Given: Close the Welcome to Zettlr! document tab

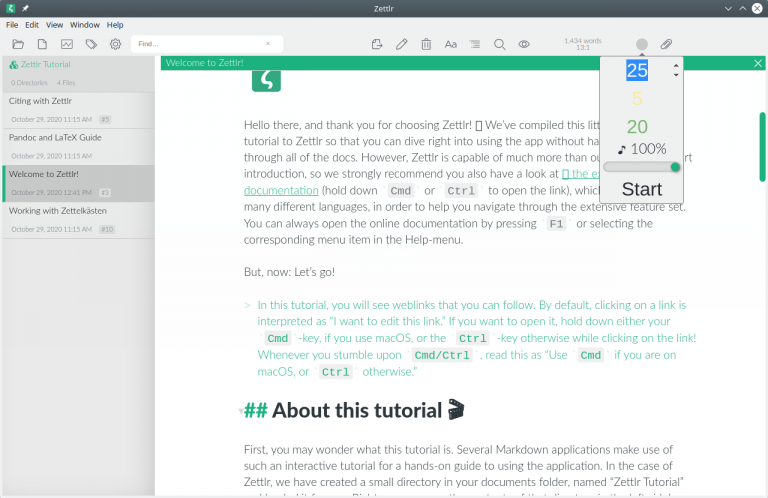Looking at the screenshot, I should tap(758, 63).
